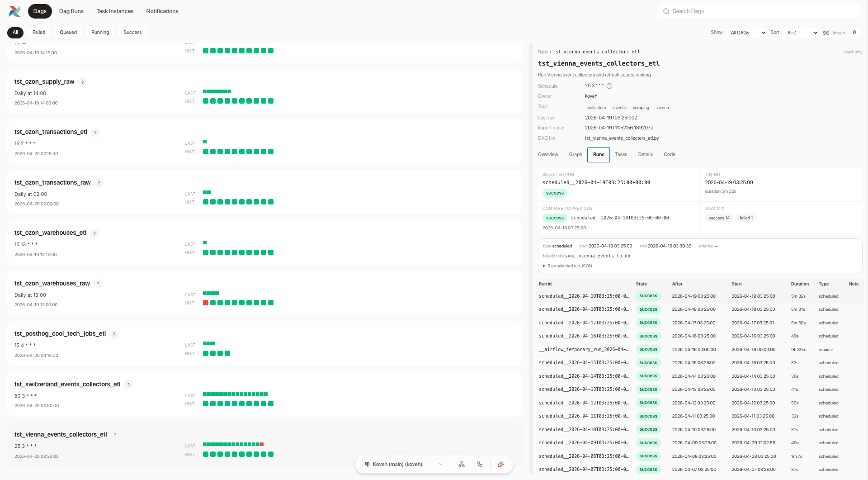
Task: Click the magnifier icon in Search Dags
Action: [x=666, y=11]
